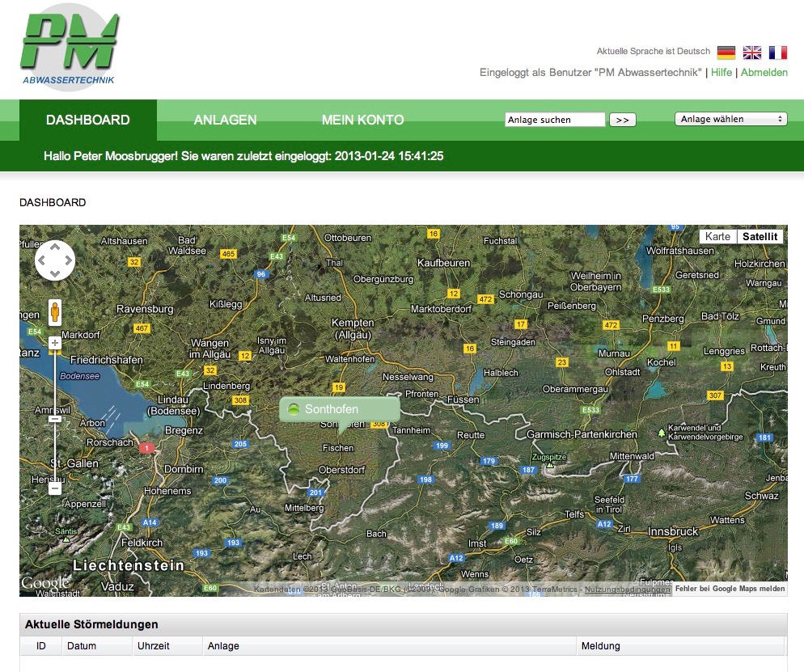Screen dimensions: 804x672
Task: Switch language using the British flag
Action: coord(752,53)
